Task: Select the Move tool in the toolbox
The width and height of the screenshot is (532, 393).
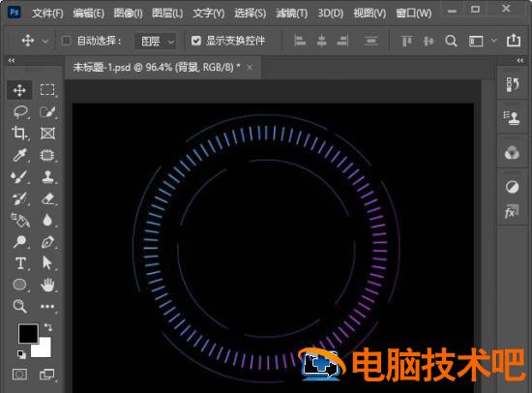Action: click(x=19, y=90)
